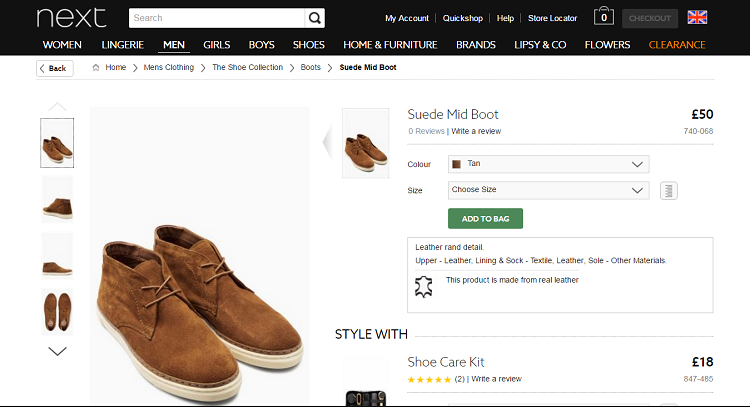The image size is (750, 407).
Task: Click the Write a review link
Action: (476, 131)
